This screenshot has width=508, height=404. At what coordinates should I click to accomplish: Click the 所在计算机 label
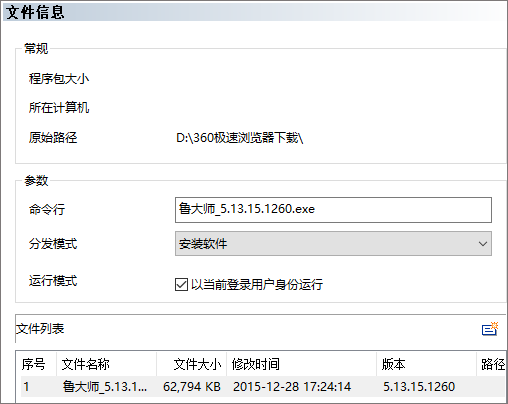[x=59, y=107]
